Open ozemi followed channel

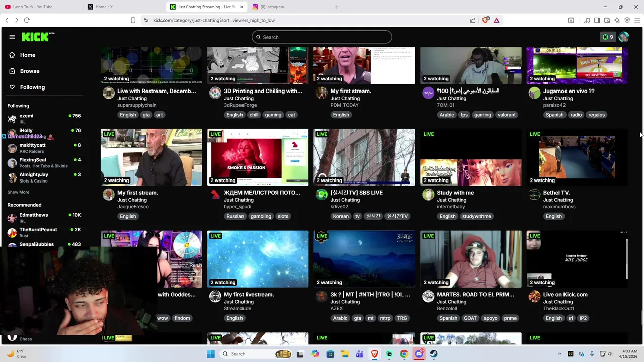click(44, 119)
